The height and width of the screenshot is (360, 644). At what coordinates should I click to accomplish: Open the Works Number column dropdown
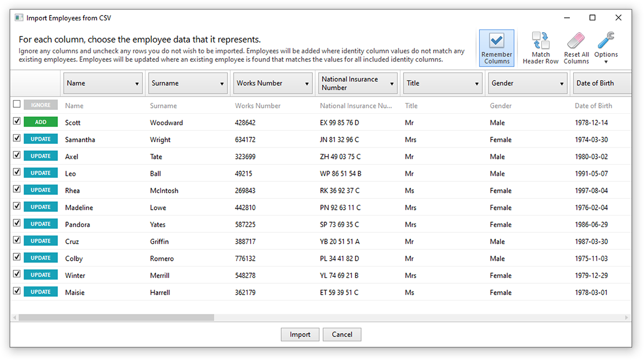273,84
